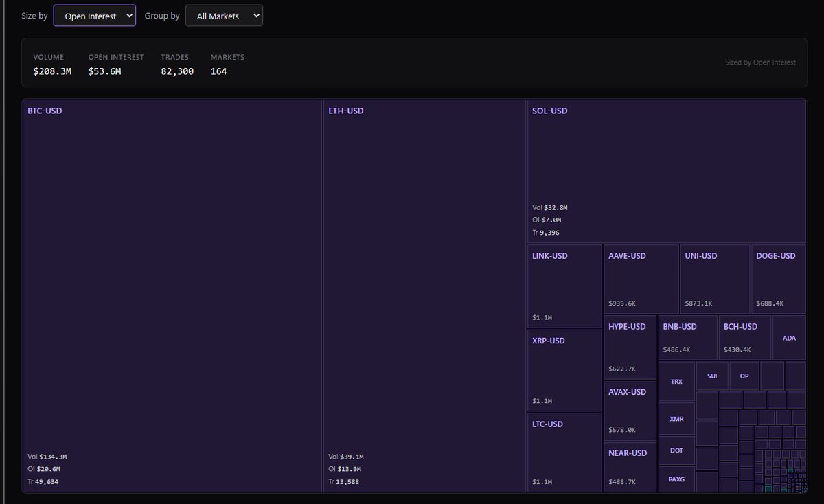Select the ETH-USD treemap tile
824x504 pixels.
pos(424,296)
